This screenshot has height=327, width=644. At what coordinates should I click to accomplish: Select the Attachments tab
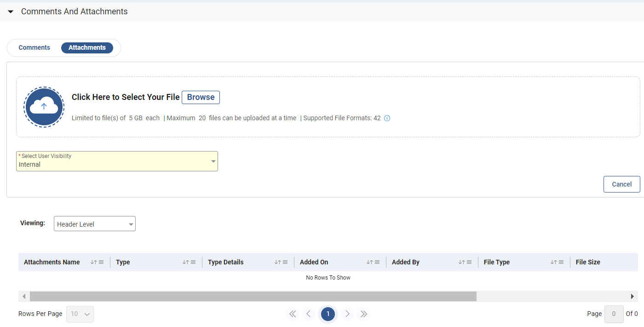[x=87, y=47]
